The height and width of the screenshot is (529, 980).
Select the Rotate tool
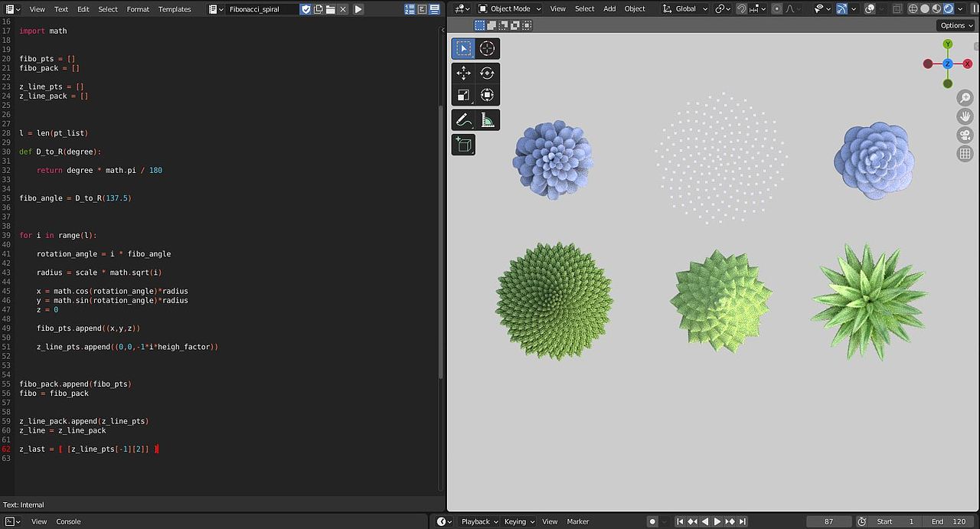point(488,73)
